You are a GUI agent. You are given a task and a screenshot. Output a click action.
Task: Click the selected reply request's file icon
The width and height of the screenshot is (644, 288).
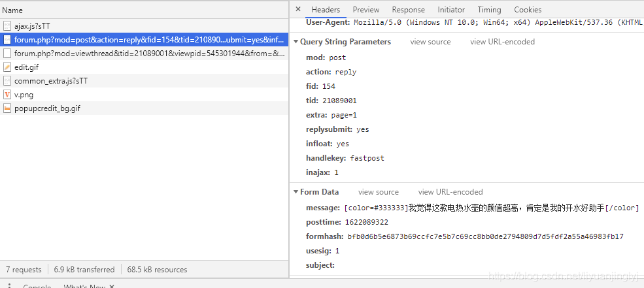coord(7,40)
